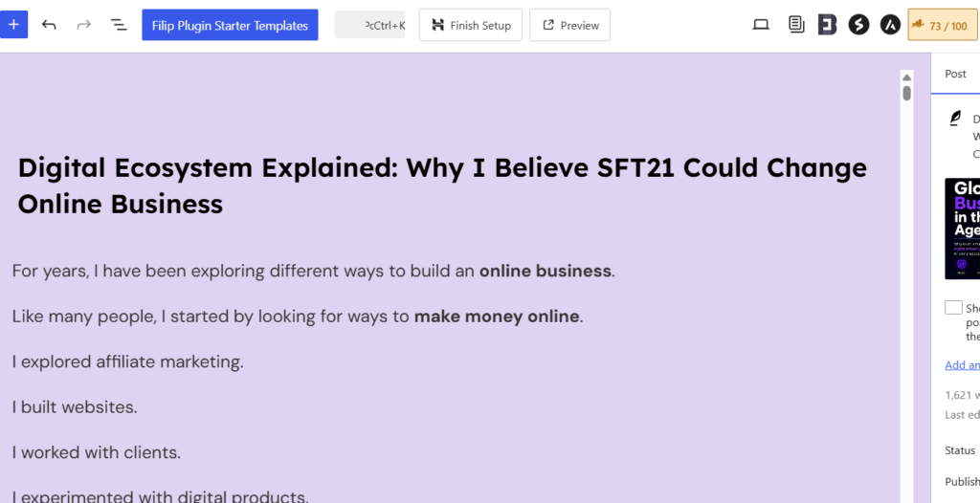
Task: Open the document overview list
Action: [x=118, y=25]
